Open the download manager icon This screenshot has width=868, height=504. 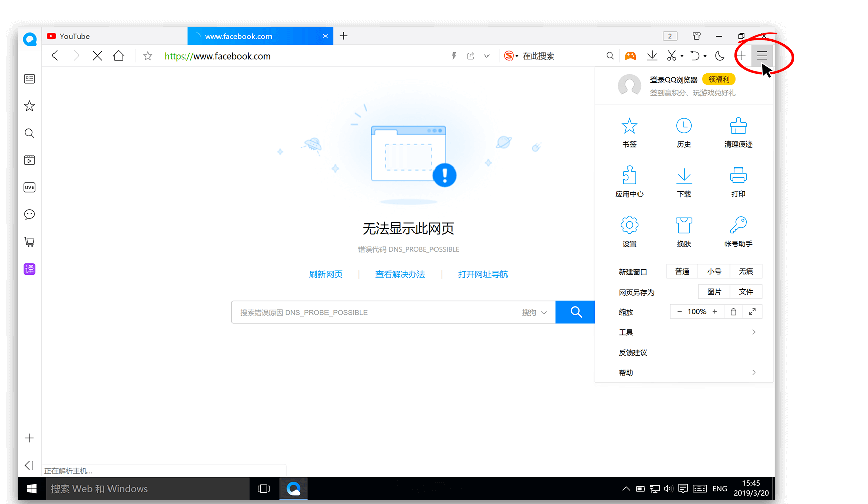point(652,55)
